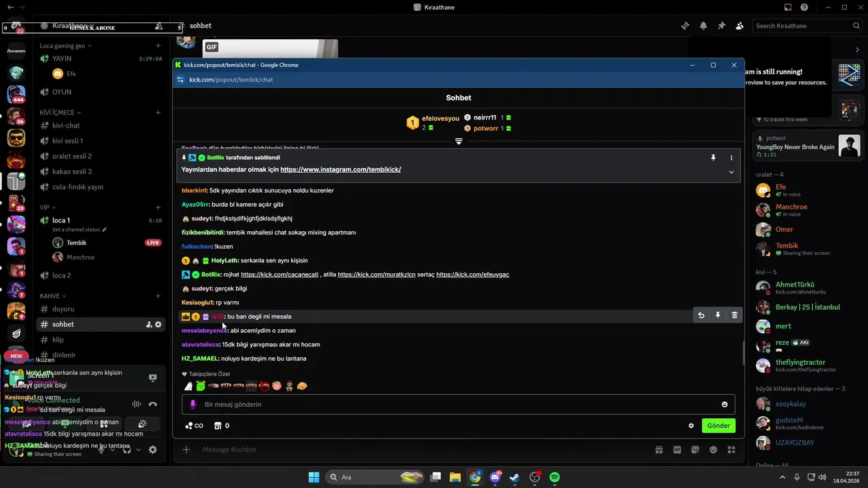Open Discord inbox icon in title bar
The height and width of the screenshot is (488, 868).
point(788,7)
